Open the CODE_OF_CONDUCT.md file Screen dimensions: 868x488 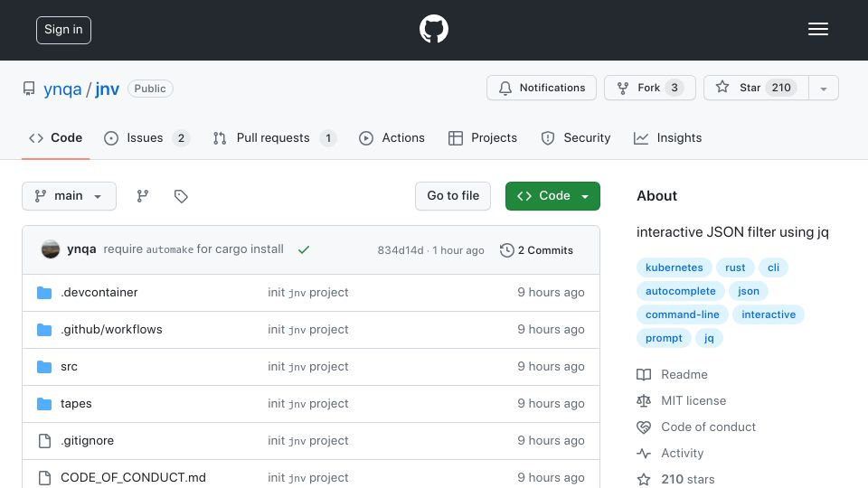point(133,477)
